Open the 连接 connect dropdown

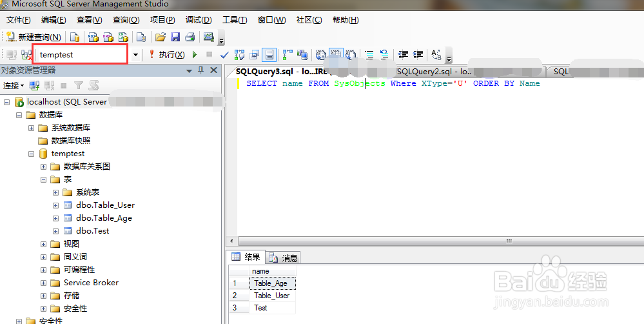14,86
